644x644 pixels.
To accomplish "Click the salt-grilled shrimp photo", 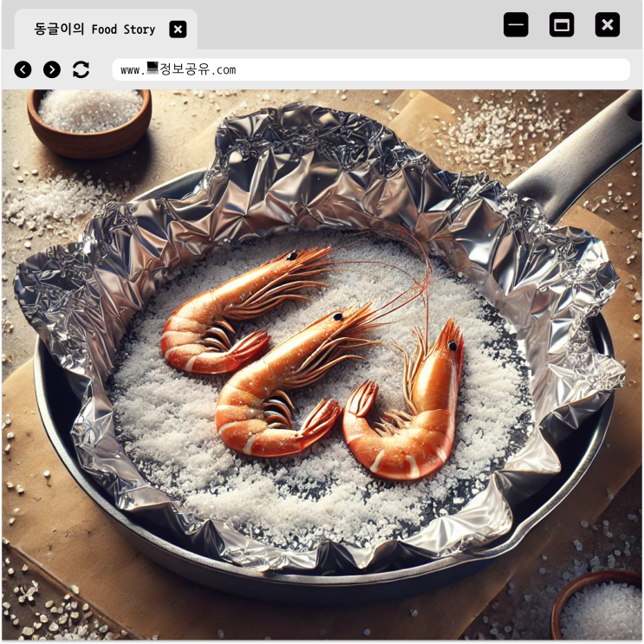I will click(322, 365).
